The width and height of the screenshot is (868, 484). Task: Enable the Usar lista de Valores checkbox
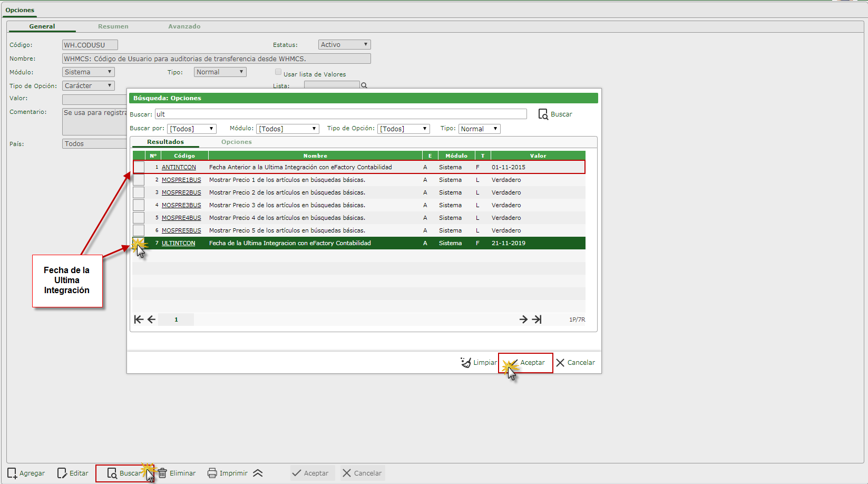pos(278,72)
